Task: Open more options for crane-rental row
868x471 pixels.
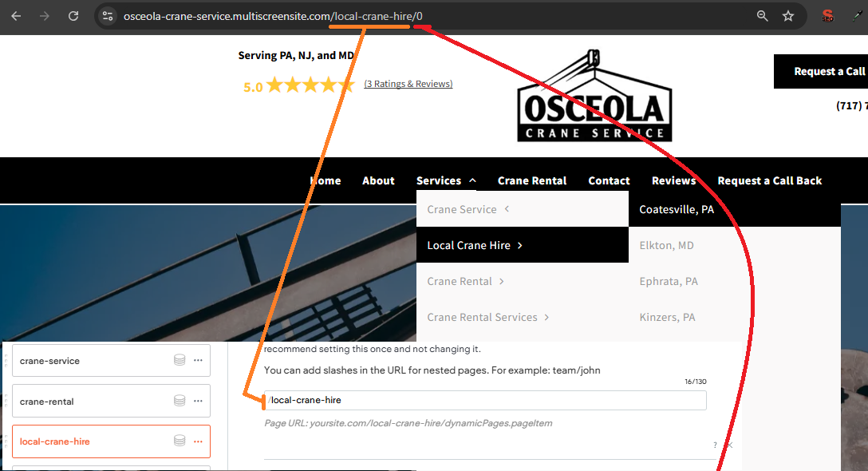Action: [x=198, y=400]
